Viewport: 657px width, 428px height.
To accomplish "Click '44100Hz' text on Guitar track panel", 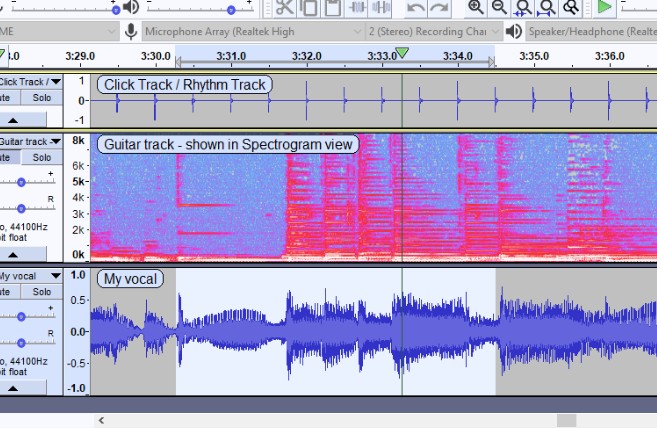I will (28, 227).
